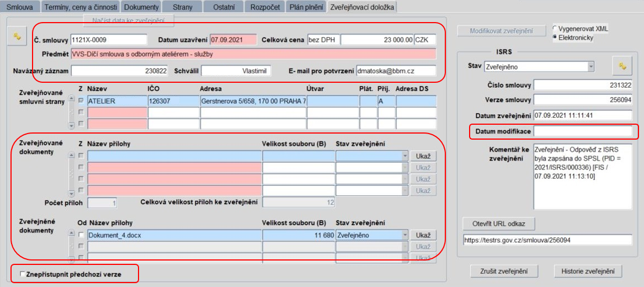Click the Navázaný záznam field 230822
Viewport: 644px width, 287px height.
coord(119,71)
